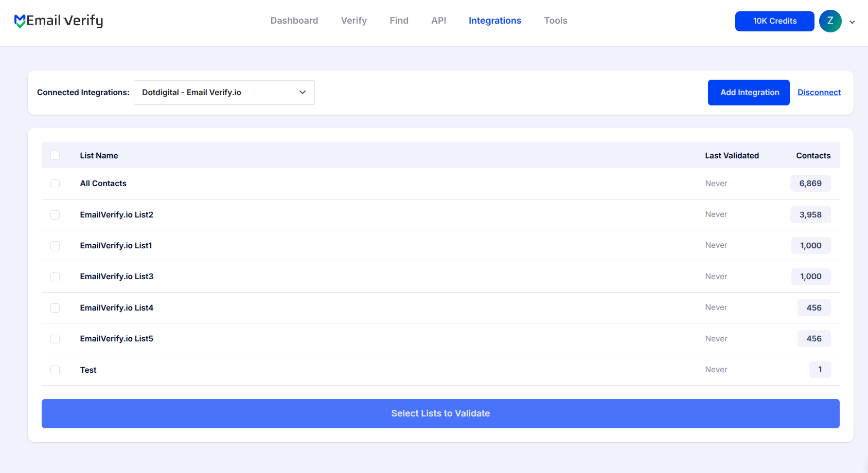Click the Add Integration button
868x473 pixels.
pos(749,93)
